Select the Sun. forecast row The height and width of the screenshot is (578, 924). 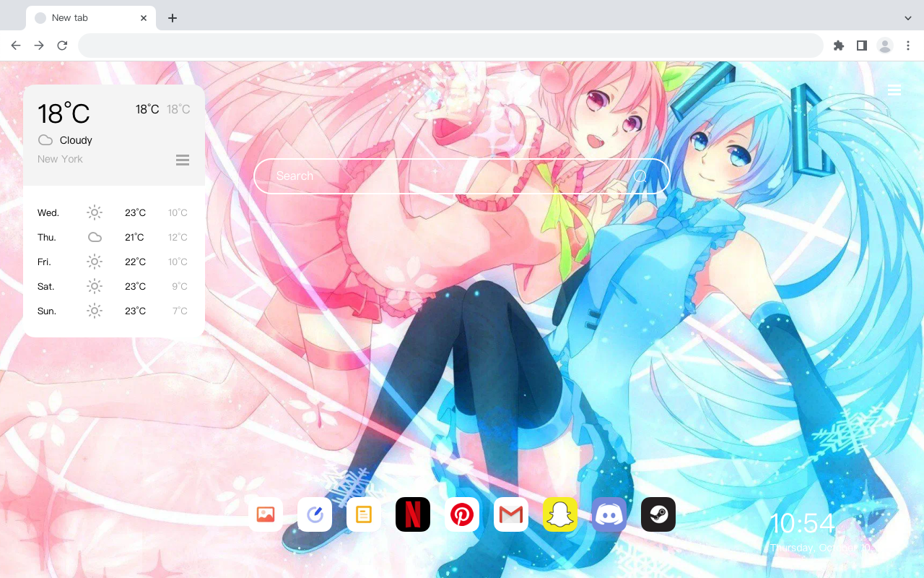click(113, 311)
